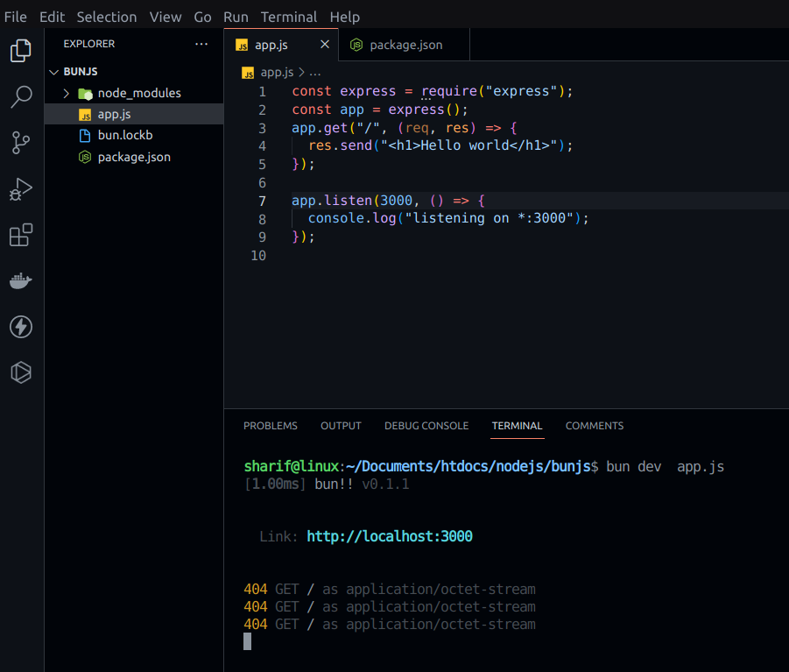
Task: Click app.js in the breadcrumb bar
Action: [x=277, y=73]
